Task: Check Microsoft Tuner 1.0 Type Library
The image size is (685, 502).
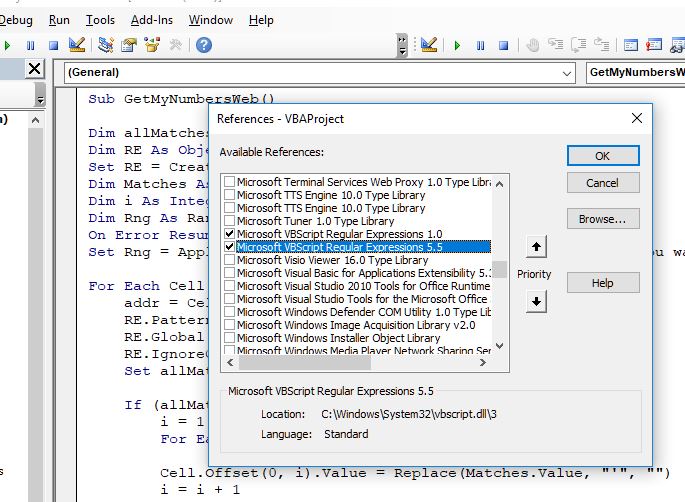Action: [x=229, y=221]
